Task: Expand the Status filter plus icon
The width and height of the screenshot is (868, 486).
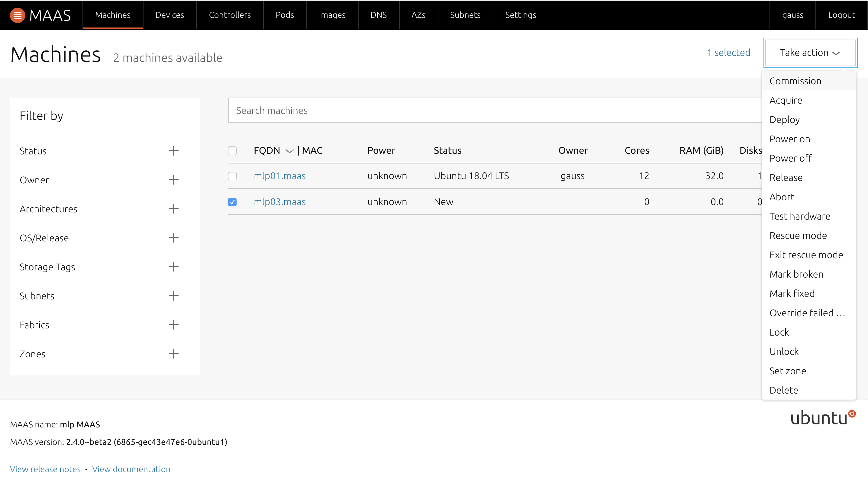Action: coord(173,151)
